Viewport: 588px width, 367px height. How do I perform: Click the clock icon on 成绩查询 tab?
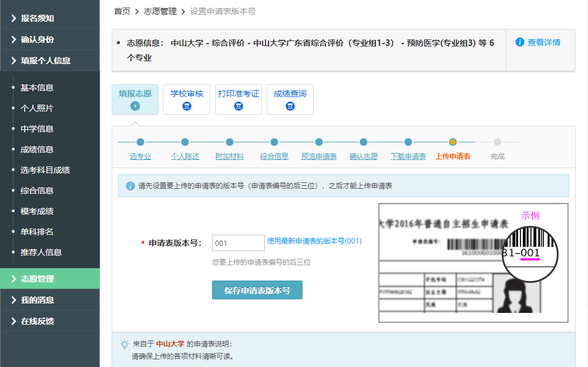290,106
